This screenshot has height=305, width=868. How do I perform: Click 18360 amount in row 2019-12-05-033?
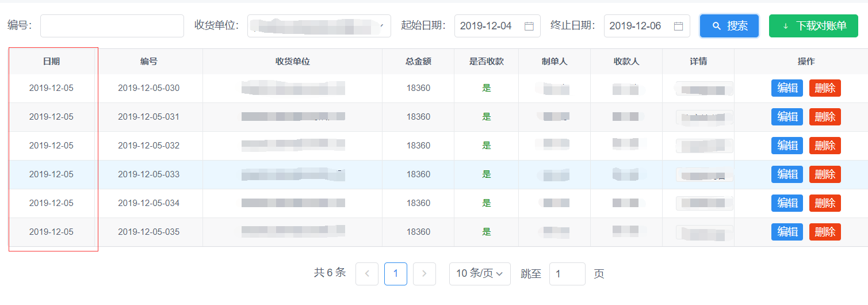pyautogui.click(x=418, y=174)
